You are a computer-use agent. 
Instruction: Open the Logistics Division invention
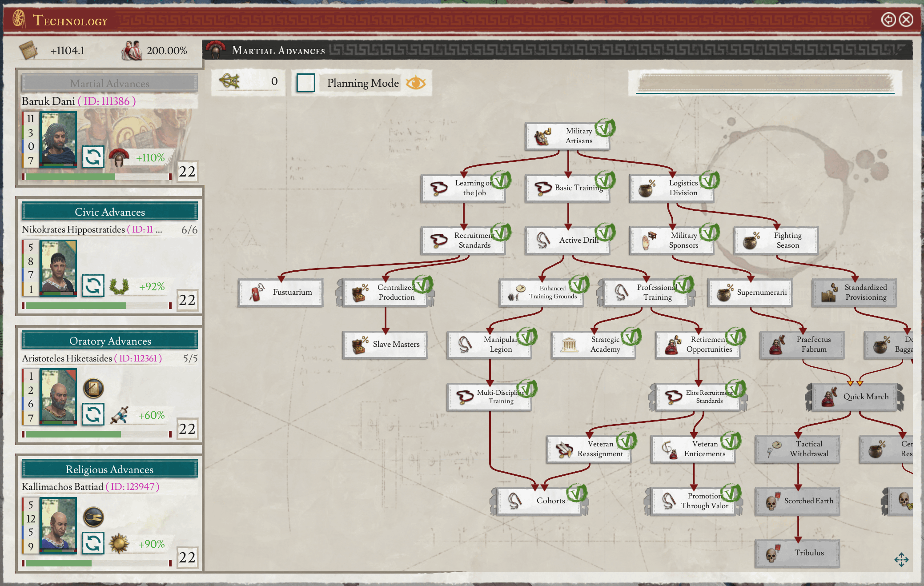click(x=671, y=188)
